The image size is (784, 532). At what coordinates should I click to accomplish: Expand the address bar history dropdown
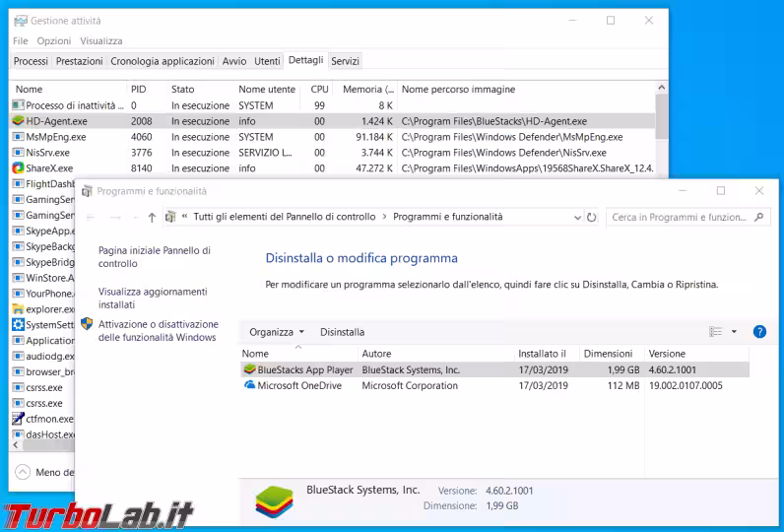point(577,218)
